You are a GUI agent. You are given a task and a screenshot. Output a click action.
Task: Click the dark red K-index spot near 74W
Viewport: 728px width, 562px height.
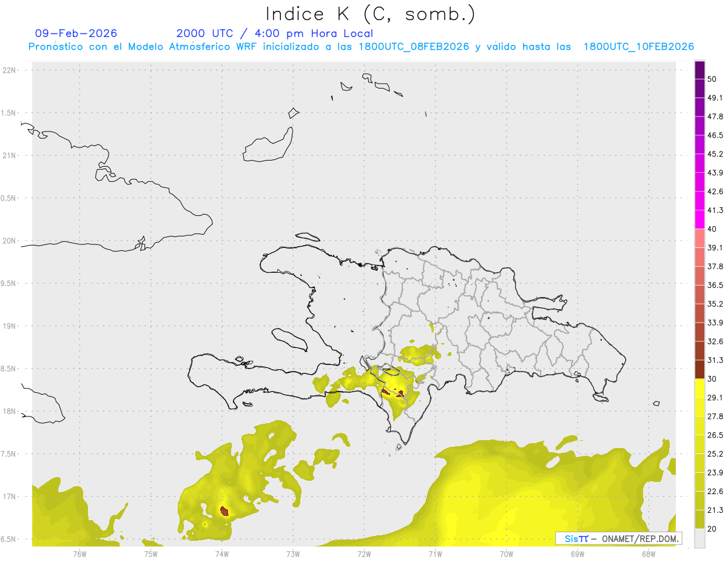[224, 511]
